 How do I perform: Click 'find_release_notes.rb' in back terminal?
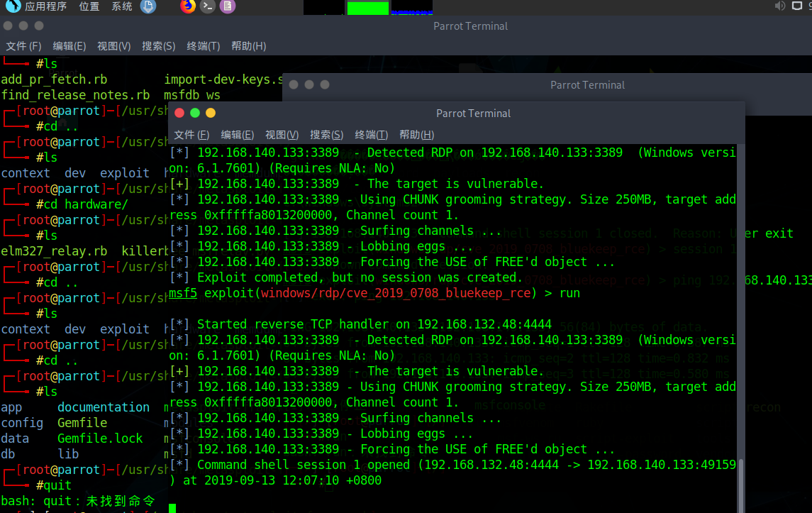[75, 95]
